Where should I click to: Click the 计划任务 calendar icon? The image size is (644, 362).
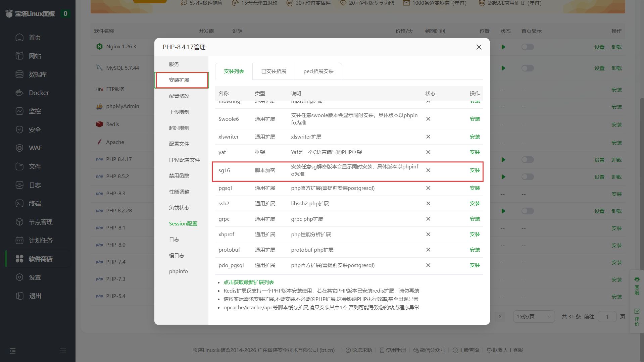[19, 240]
